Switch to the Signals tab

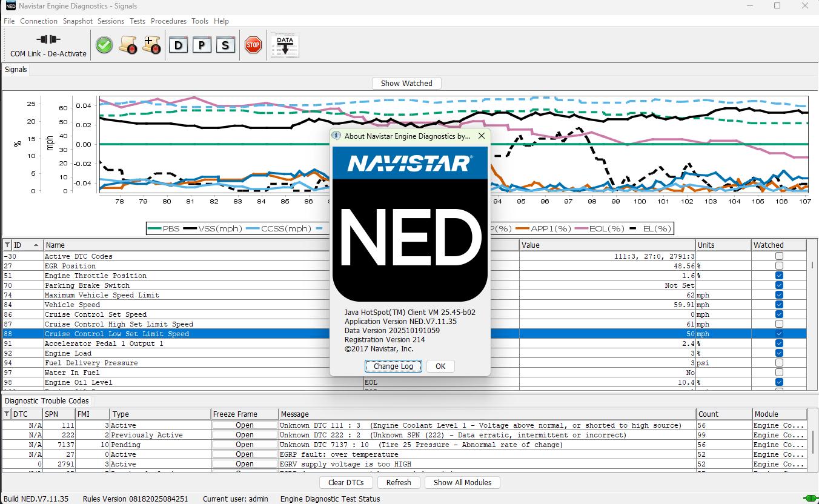(16, 69)
